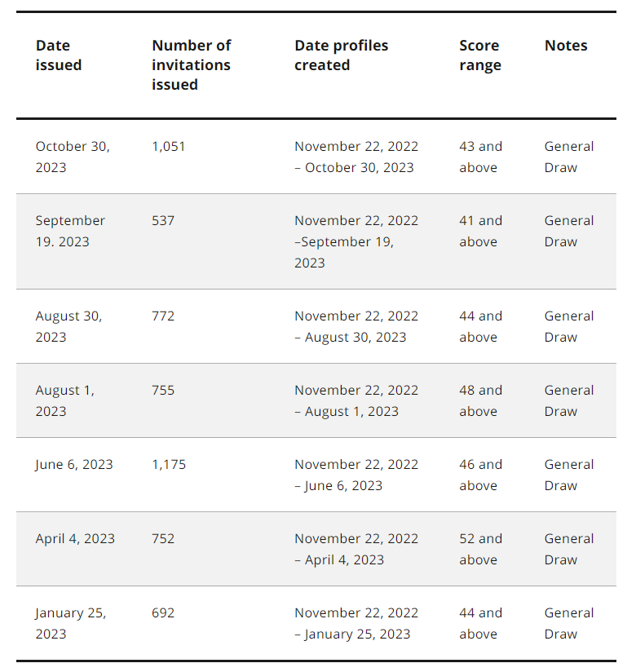This screenshot has width=636, height=672.
Task: Select the August 30, 2023 date cell
Action: [68, 326]
